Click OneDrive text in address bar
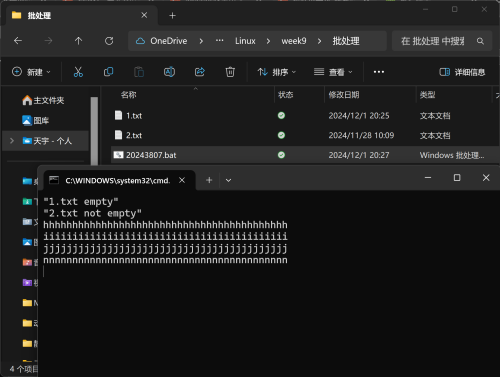This screenshot has height=377, width=500. click(x=169, y=41)
